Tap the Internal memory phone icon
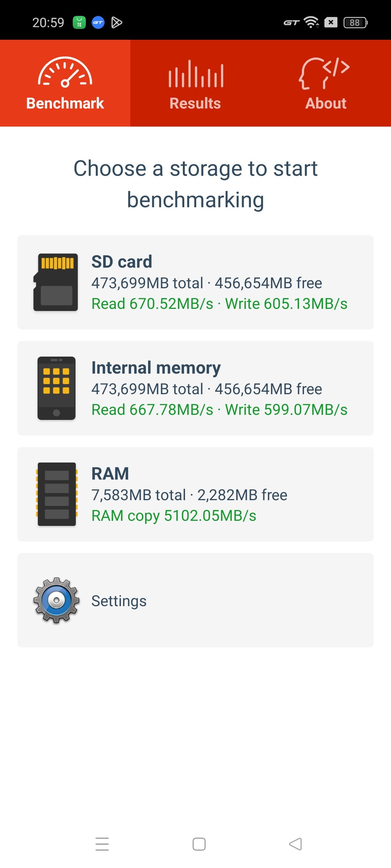Viewport: 391px width, 868px height. tap(56, 388)
